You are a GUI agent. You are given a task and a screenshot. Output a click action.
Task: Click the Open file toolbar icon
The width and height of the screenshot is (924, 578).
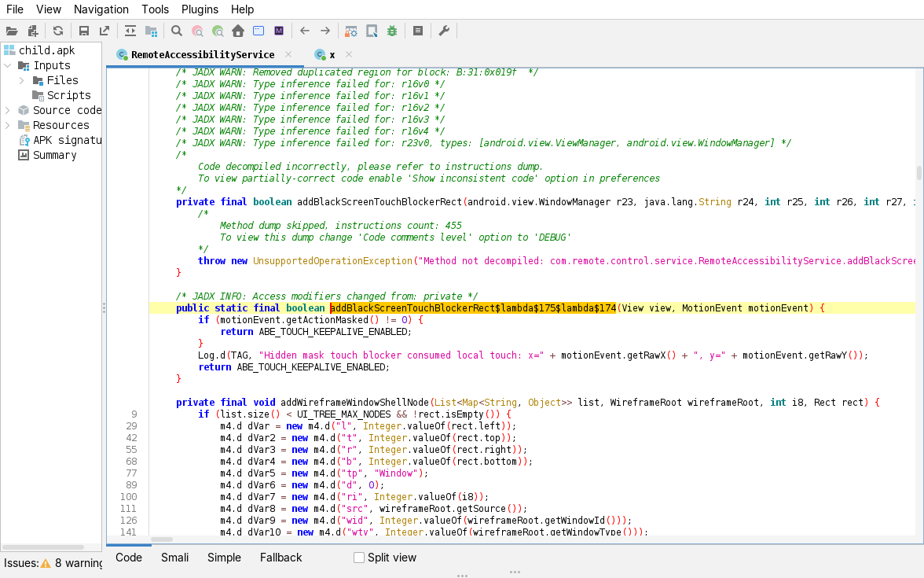[x=12, y=31]
